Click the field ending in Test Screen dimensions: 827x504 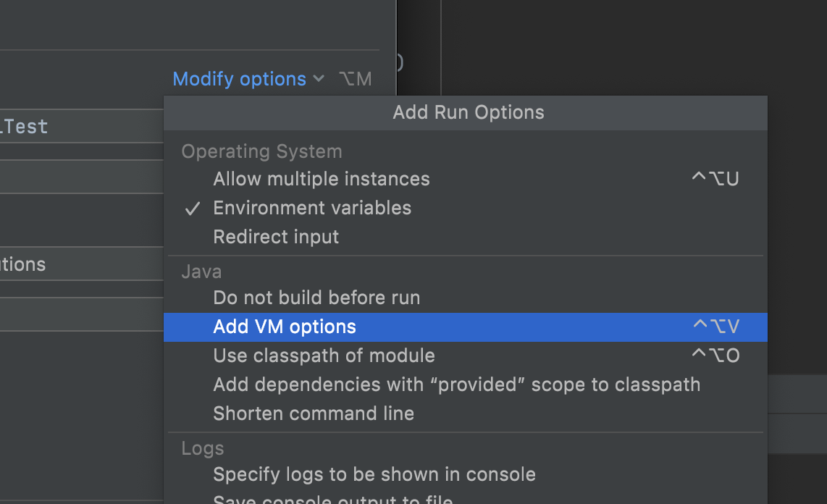pos(82,126)
